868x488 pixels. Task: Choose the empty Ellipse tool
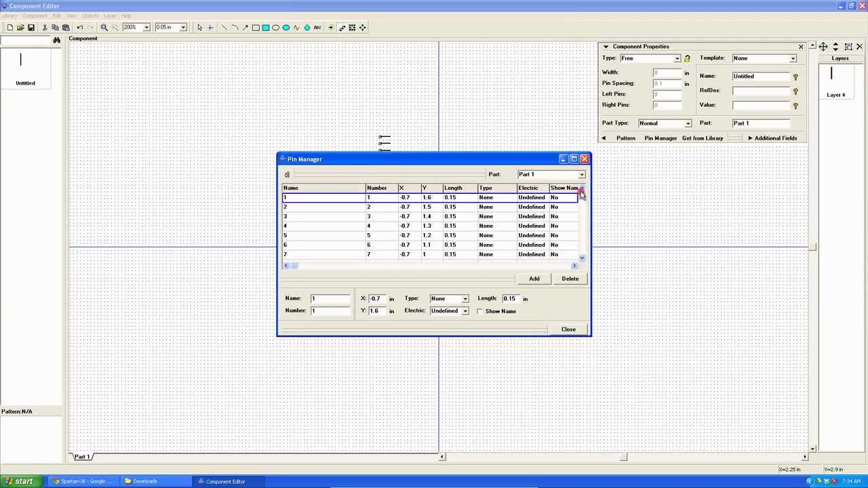coord(276,27)
